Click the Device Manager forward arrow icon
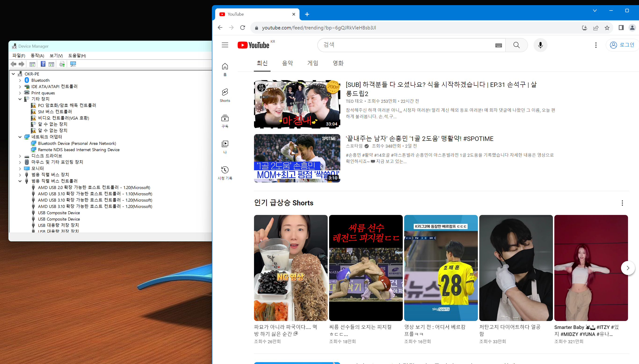This screenshot has width=639, height=364. [22, 64]
